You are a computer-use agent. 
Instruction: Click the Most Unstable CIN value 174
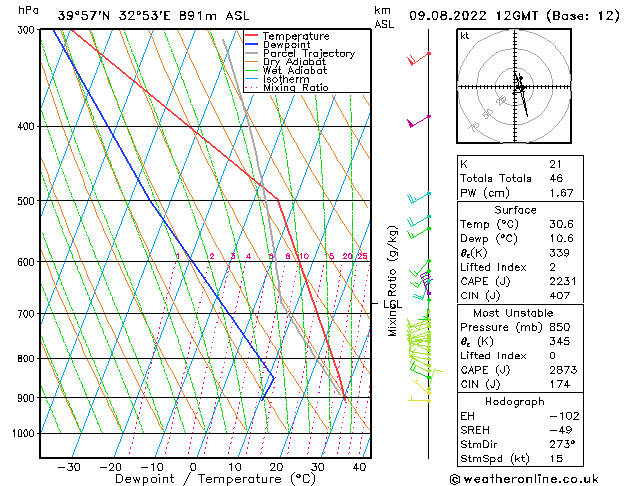point(560,384)
